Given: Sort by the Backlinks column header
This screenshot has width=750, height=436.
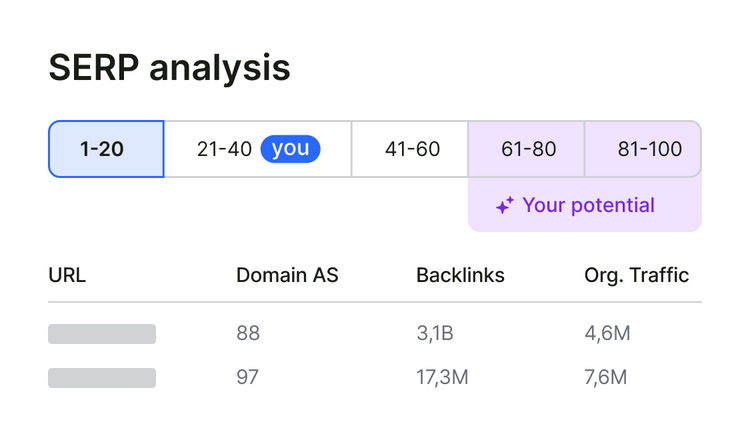Looking at the screenshot, I should (x=460, y=275).
